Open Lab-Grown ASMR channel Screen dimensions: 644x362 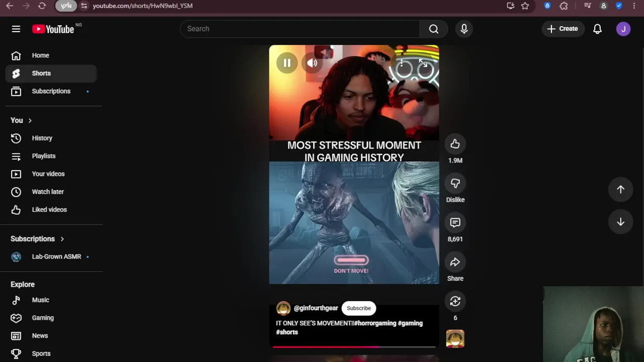51,256
